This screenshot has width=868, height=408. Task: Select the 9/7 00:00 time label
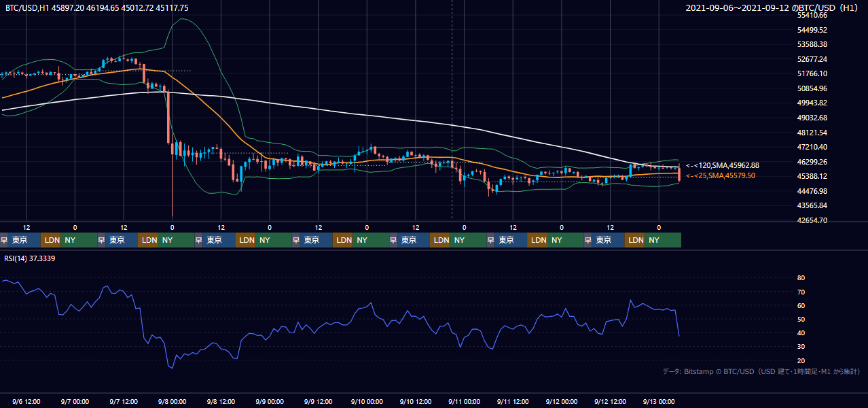pyautogui.click(x=75, y=401)
